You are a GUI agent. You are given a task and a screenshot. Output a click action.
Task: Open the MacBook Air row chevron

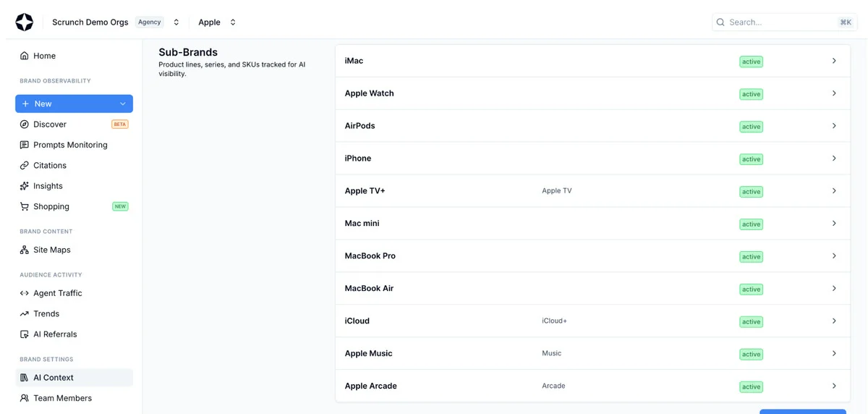(x=834, y=289)
